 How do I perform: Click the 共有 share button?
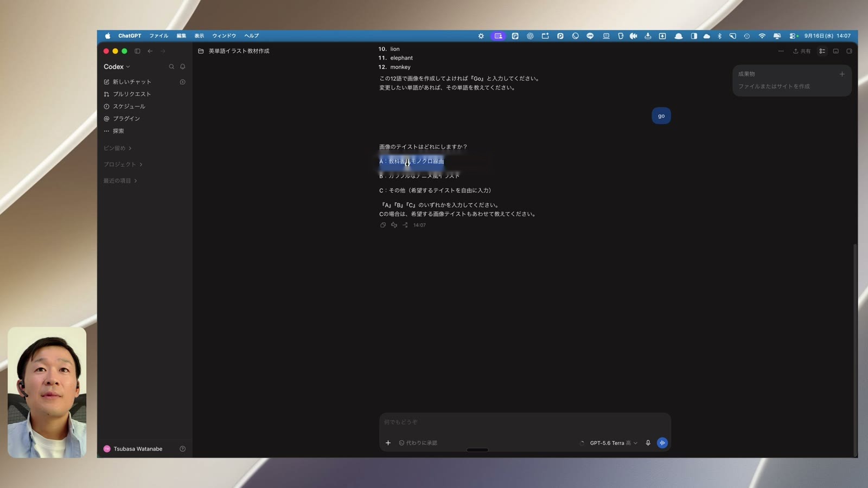point(802,51)
